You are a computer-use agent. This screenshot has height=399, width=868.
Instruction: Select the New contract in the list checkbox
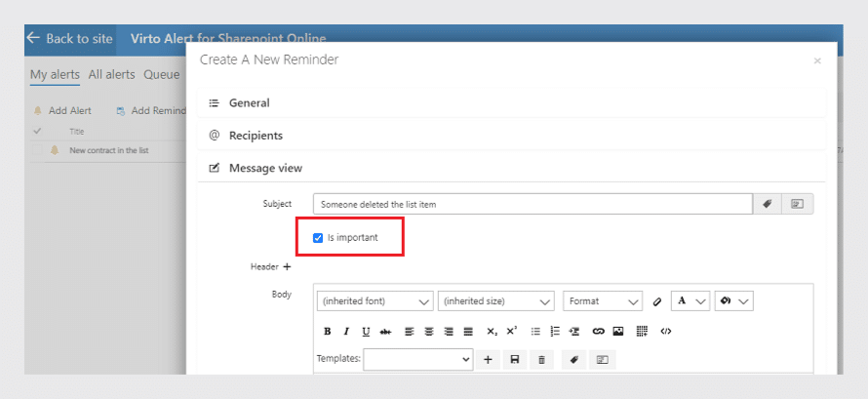tap(37, 150)
